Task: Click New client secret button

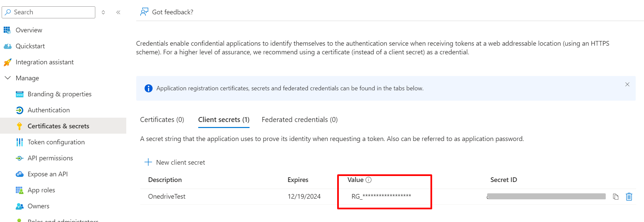Action: tap(175, 162)
